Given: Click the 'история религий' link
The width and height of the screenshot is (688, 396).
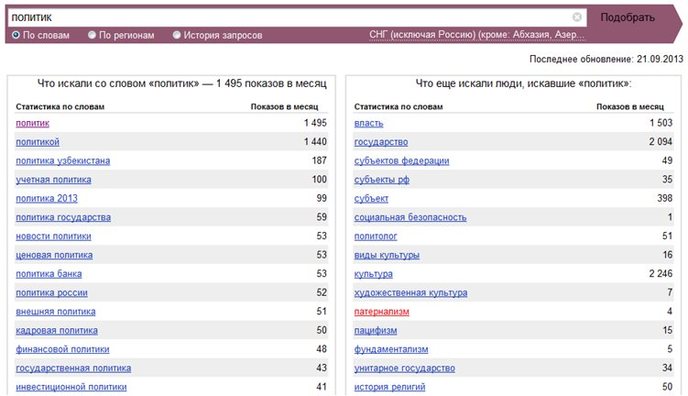Looking at the screenshot, I should pyautogui.click(x=390, y=387).
